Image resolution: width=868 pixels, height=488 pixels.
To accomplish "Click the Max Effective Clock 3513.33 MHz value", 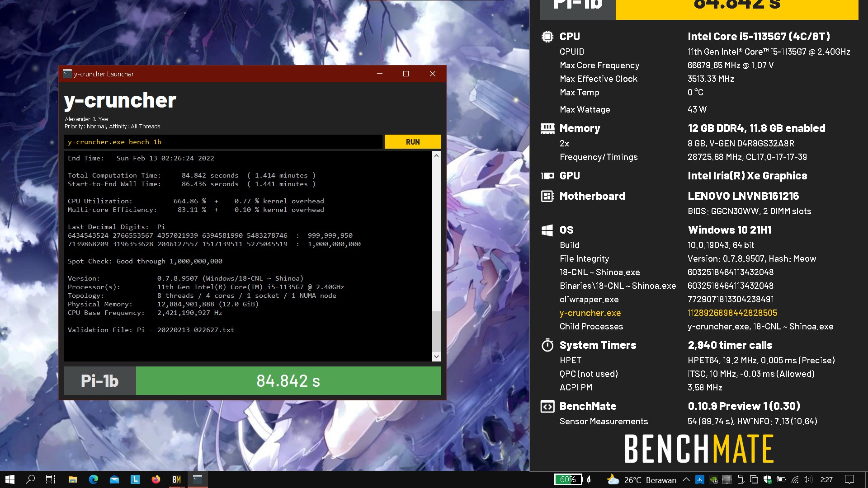I will point(711,79).
